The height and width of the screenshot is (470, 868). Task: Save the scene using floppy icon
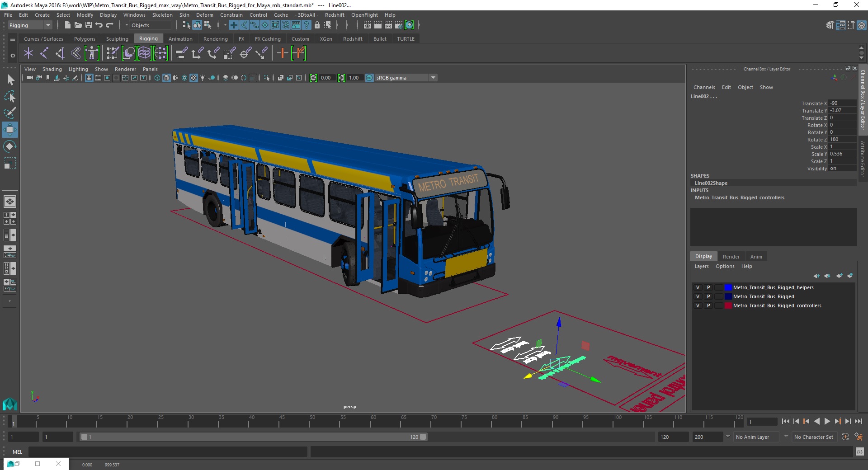pyautogui.click(x=89, y=25)
